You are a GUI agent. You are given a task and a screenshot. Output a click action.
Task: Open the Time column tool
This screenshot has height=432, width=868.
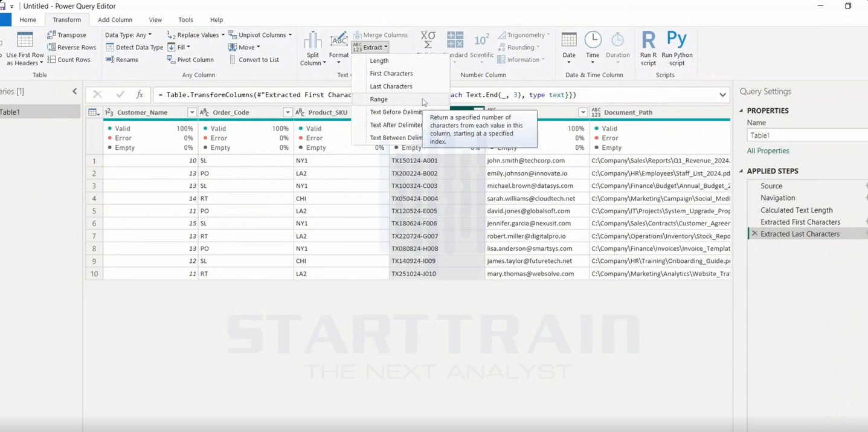click(593, 48)
